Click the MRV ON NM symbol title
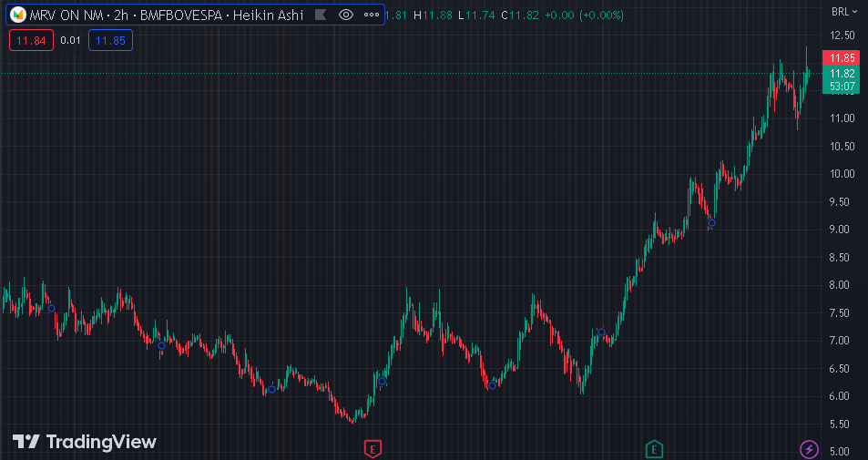Image resolution: width=868 pixels, height=460 pixels. [x=66, y=15]
